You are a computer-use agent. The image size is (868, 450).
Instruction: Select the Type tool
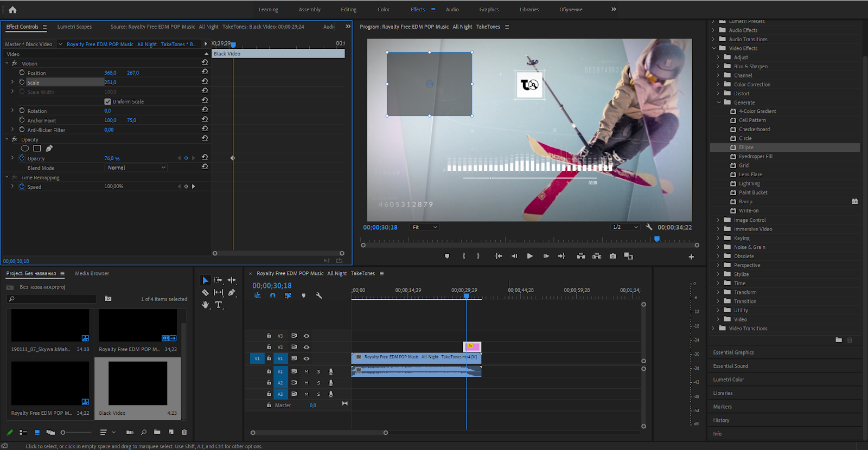coord(219,305)
